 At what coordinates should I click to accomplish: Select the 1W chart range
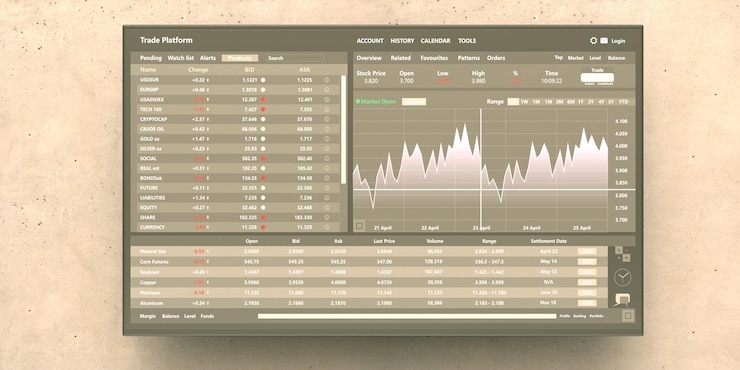(x=524, y=102)
